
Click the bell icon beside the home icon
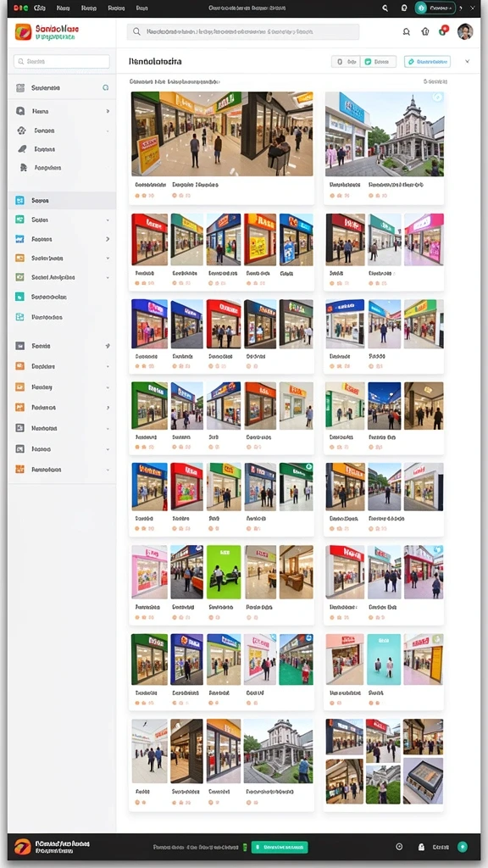coord(407,31)
